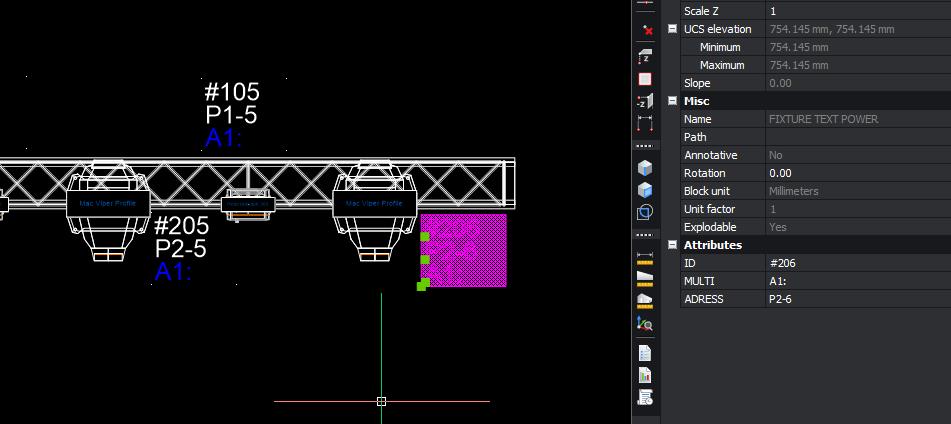Click the red bracket dimension icon
Screen dimensions: 951x424
point(645,124)
